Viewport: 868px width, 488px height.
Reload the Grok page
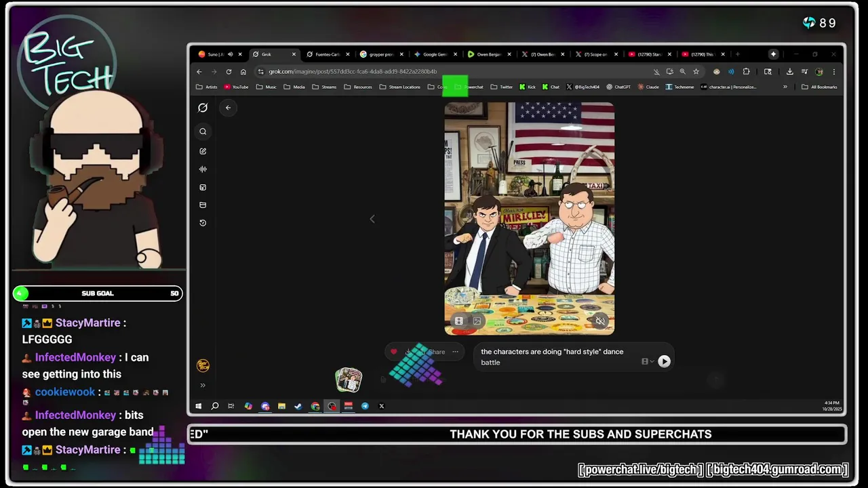click(229, 72)
